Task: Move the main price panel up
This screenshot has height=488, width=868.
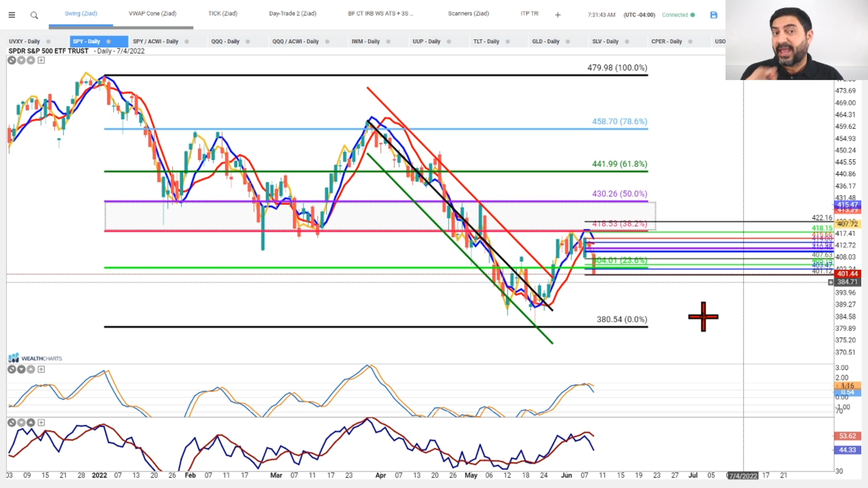Action: click(31, 60)
